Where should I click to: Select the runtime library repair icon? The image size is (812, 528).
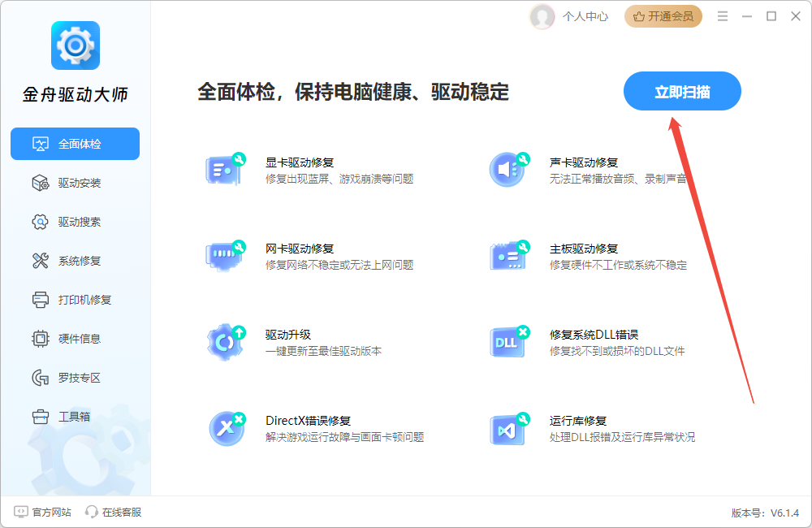tap(508, 428)
